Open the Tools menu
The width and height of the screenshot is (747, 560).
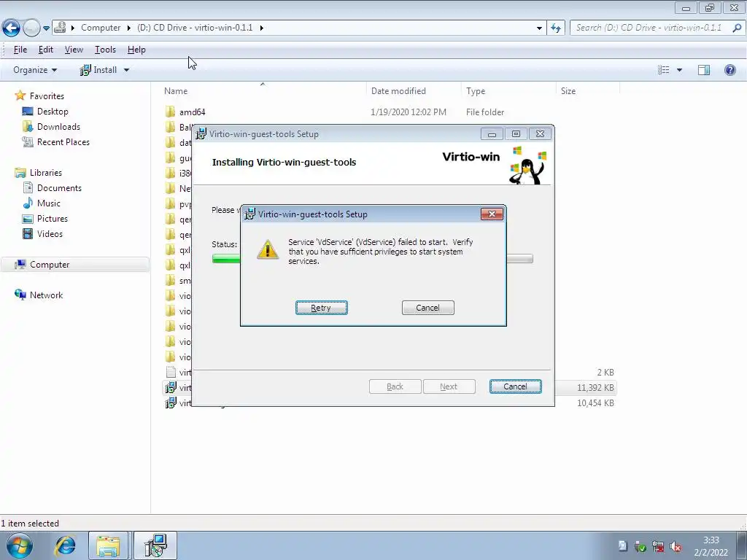tap(105, 50)
